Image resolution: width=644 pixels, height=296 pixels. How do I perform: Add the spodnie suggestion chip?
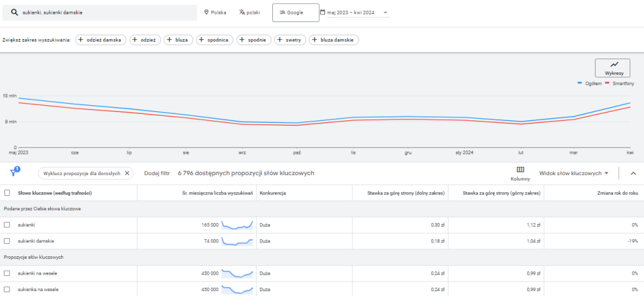(254, 40)
